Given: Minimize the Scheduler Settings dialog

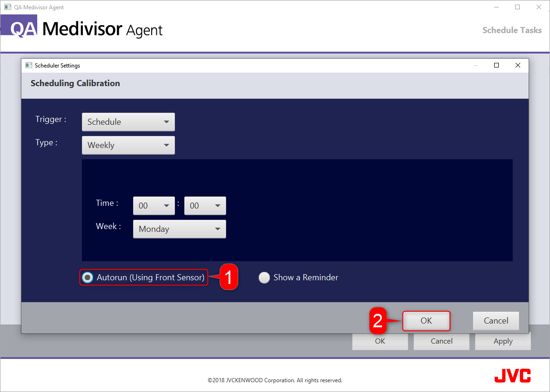Looking at the screenshot, I should (x=475, y=65).
